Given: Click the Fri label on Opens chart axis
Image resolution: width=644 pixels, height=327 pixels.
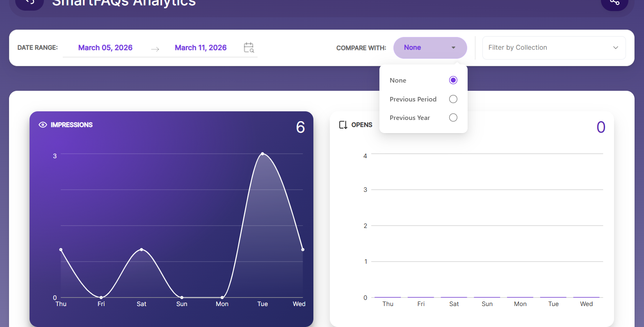Looking at the screenshot, I should tap(421, 304).
